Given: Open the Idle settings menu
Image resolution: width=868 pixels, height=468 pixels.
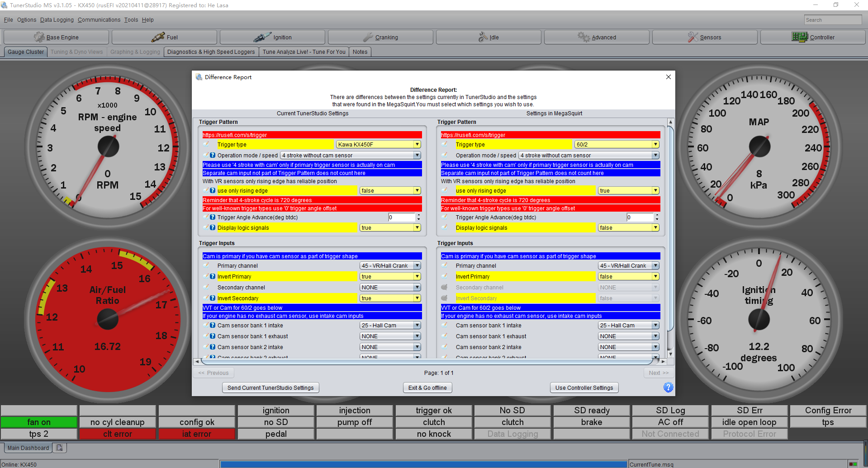Looking at the screenshot, I should point(489,37).
